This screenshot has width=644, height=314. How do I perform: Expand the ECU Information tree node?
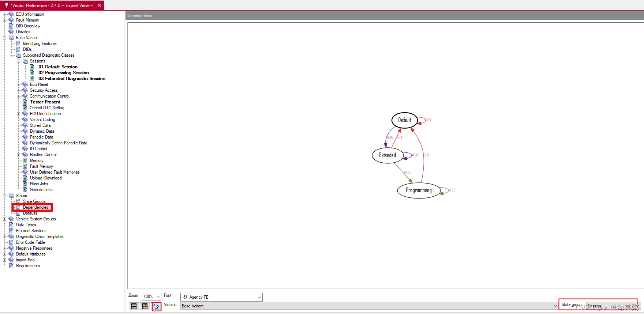(5, 14)
